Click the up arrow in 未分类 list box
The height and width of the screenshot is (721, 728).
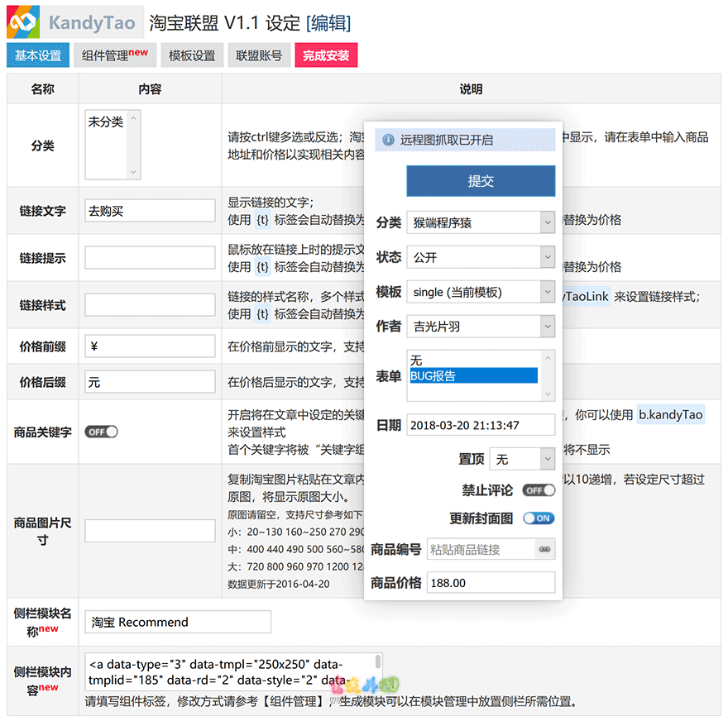click(x=133, y=118)
